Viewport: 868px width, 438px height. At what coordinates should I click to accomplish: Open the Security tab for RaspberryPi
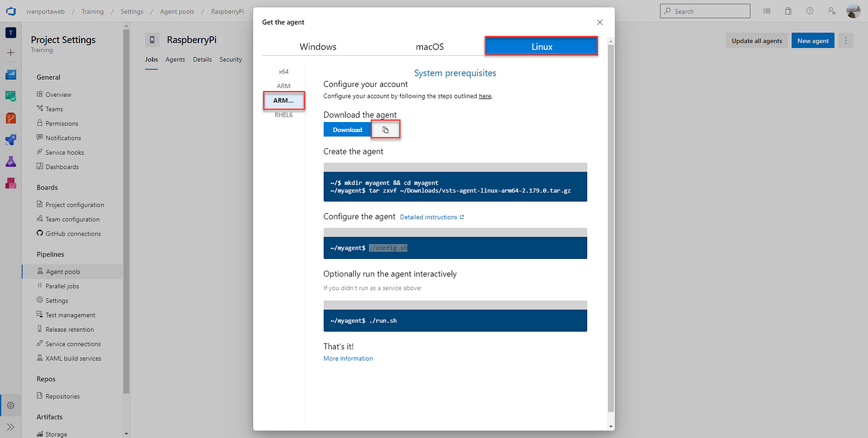click(x=231, y=59)
